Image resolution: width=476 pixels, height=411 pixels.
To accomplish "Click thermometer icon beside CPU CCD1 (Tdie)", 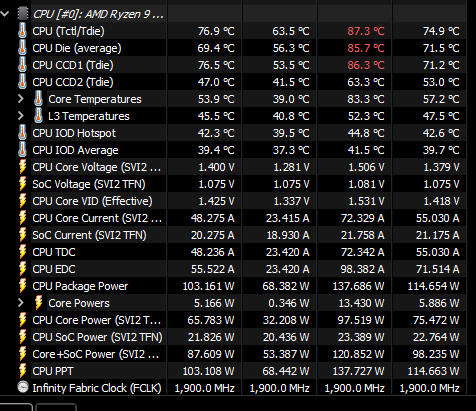I will (x=22, y=65).
